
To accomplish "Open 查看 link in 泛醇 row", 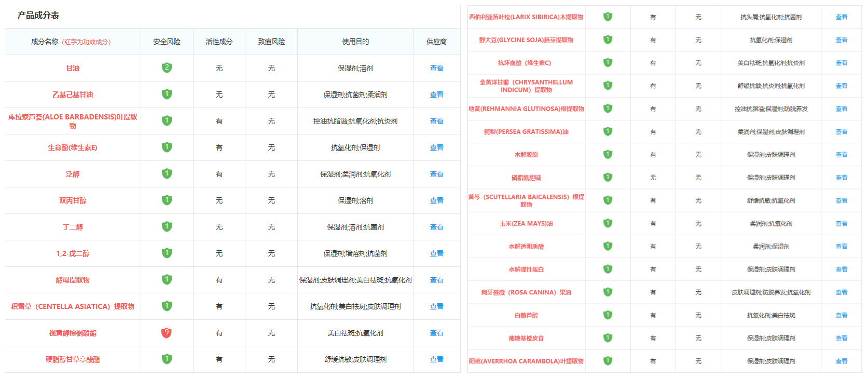I will coord(436,174).
